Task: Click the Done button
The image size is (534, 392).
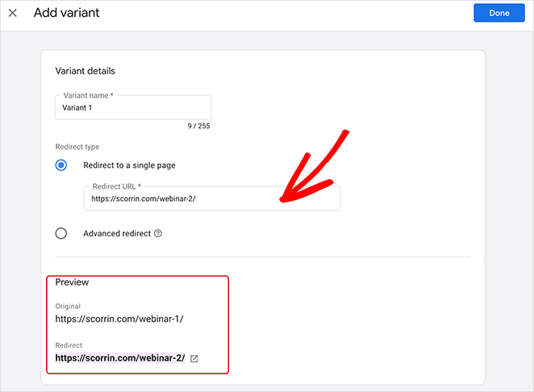Action: pyautogui.click(x=499, y=13)
